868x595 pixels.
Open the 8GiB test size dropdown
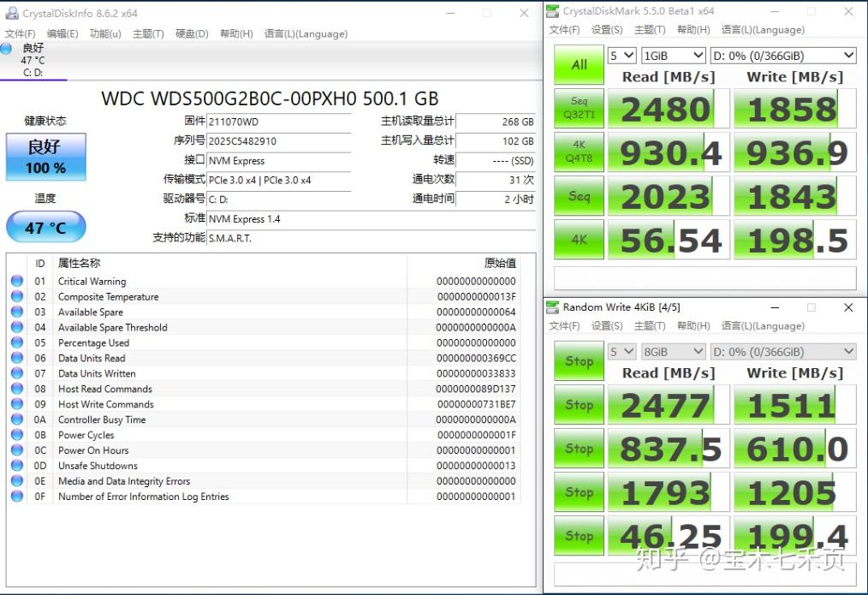(673, 352)
